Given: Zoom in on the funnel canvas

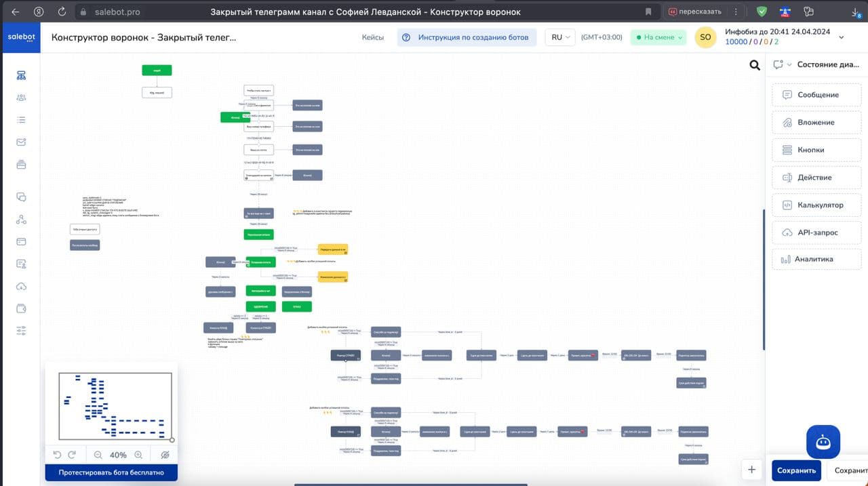Looking at the screenshot, I should (x=138, y=455).
